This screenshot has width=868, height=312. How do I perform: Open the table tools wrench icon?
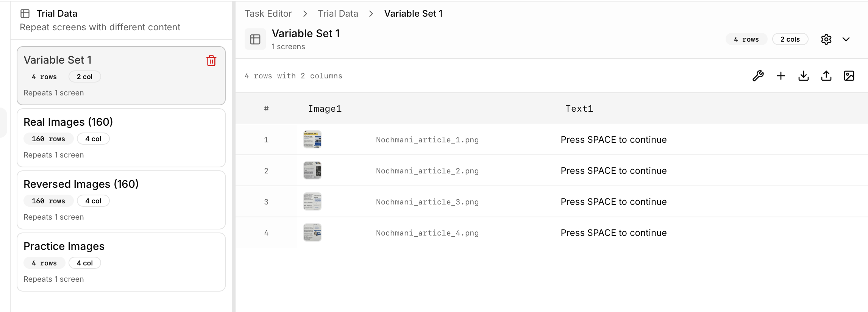[x=758, y=76]
